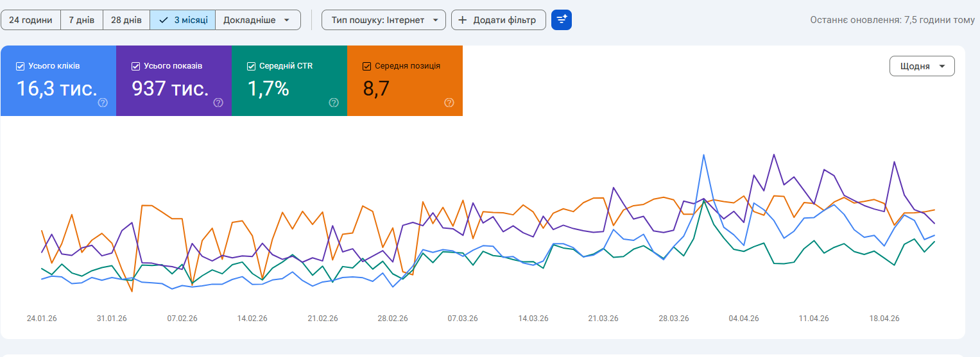The width and height of the screenshot is (980, 357).
Task: Click the blue clicks peak on chart
Action: (x=704, y=155)
